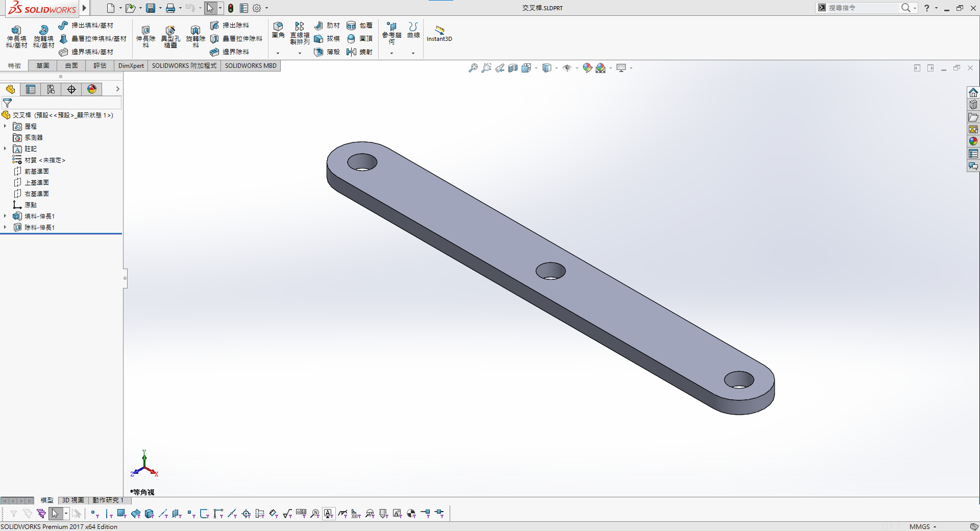Click the Fillet (圓角) tool

pyautogui.click(x=278, y=30)
